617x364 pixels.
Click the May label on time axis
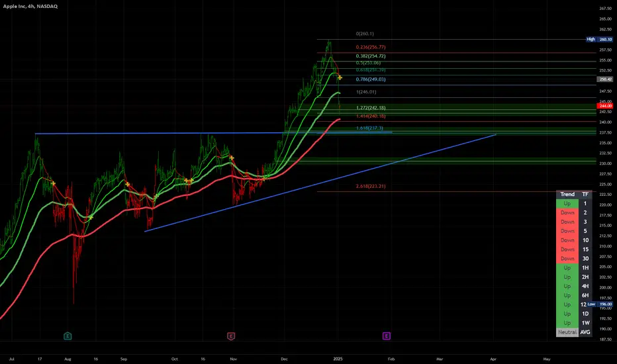pos(547,359)
